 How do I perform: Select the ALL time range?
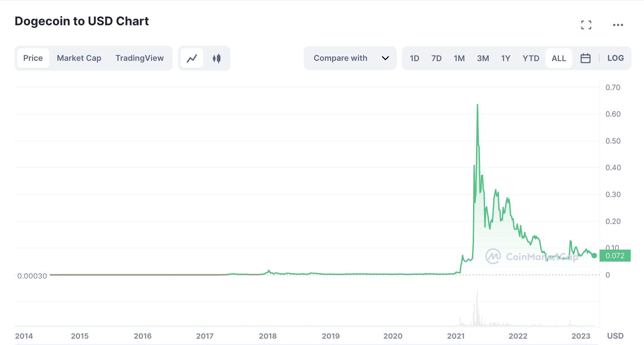coord(559,58)
